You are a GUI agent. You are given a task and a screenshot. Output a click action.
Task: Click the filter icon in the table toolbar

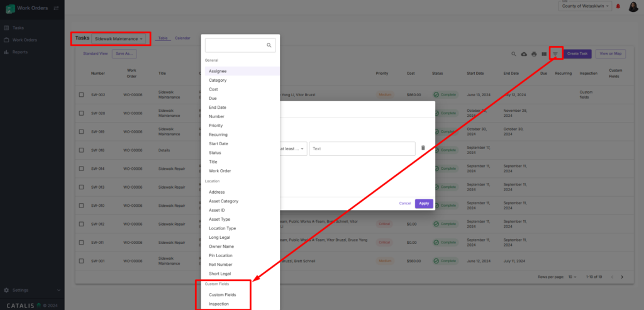click(555, 54)
